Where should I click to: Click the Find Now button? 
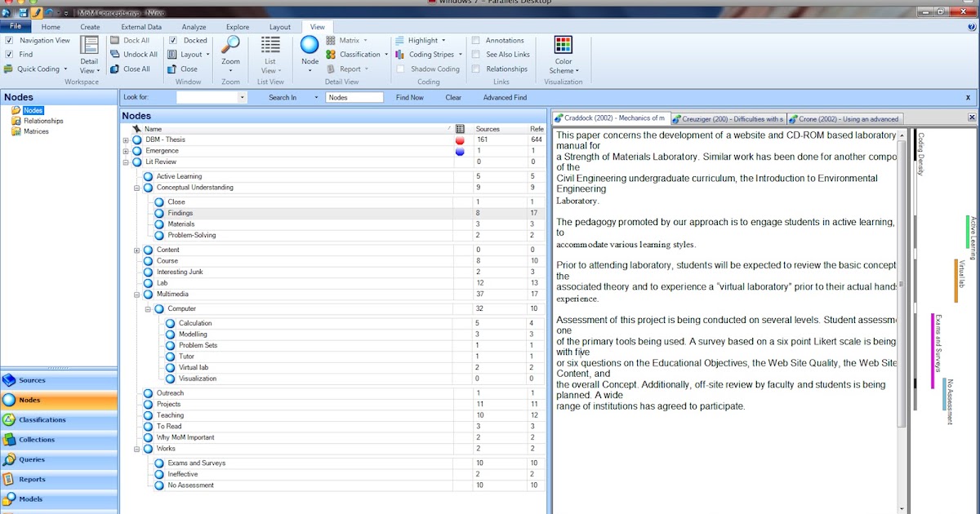(x=410, y=97)
